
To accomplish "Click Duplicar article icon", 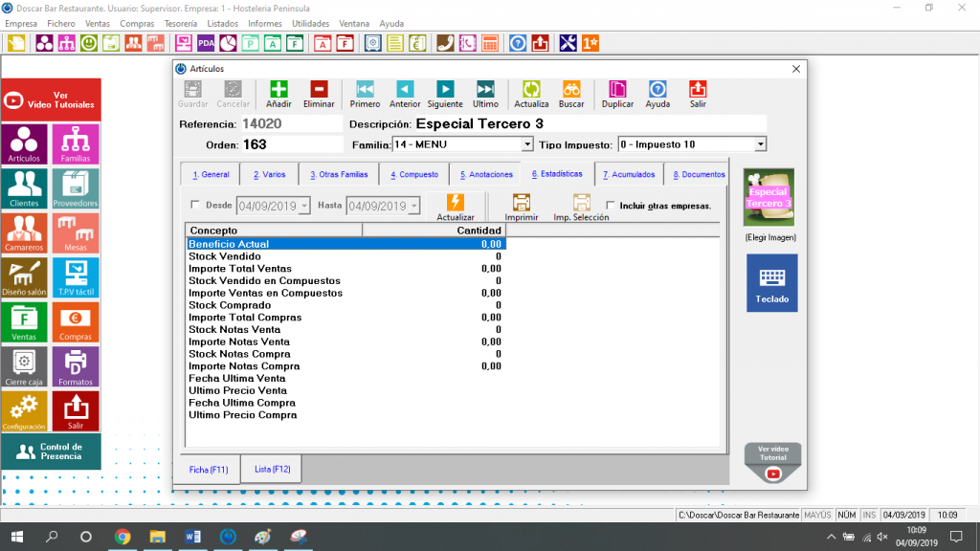I will point(617,95).
